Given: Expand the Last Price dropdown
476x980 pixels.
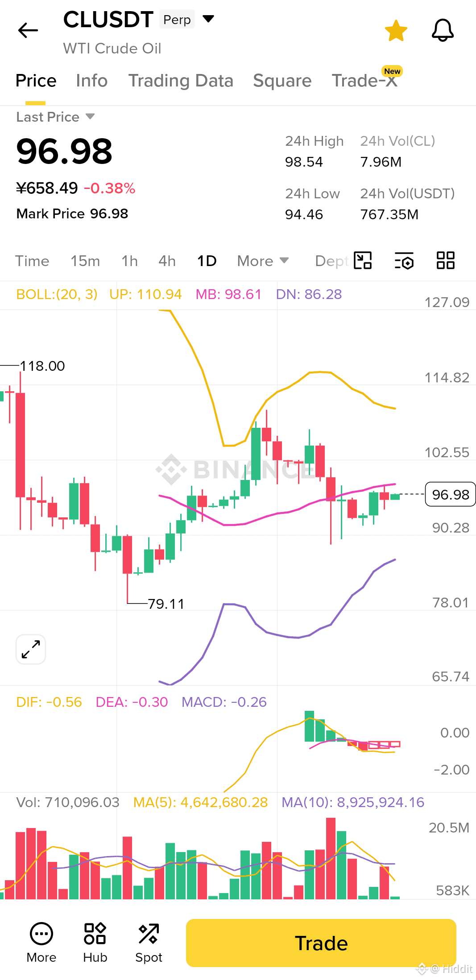Looking at the screenshot, I should coord(55,117).
